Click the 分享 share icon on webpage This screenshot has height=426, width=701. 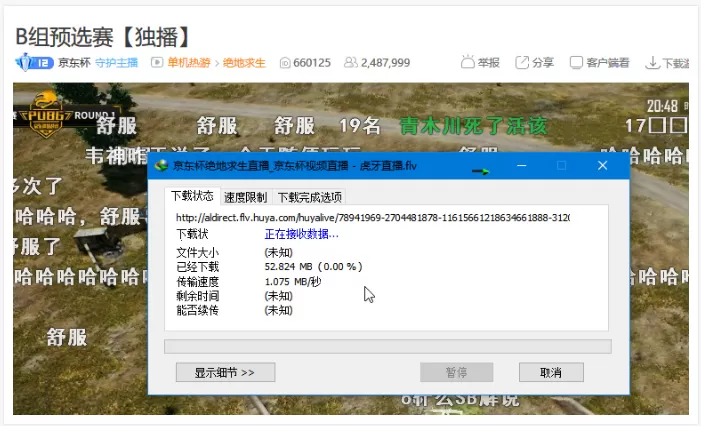(522, 63)
